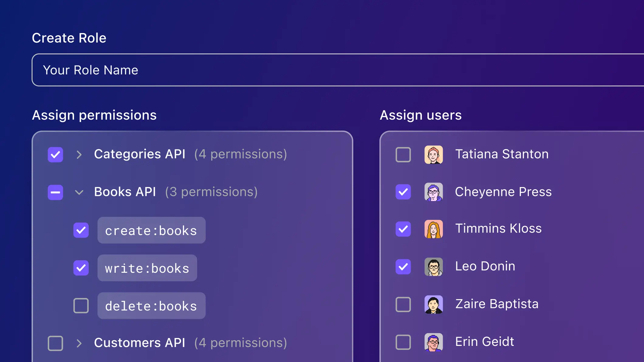Image resolution: width=644 pixels, height=362 pixels.
Task: Check the Tatiana Stanton user checkbox
Action: pyautogui.click(x=403, y=155)
